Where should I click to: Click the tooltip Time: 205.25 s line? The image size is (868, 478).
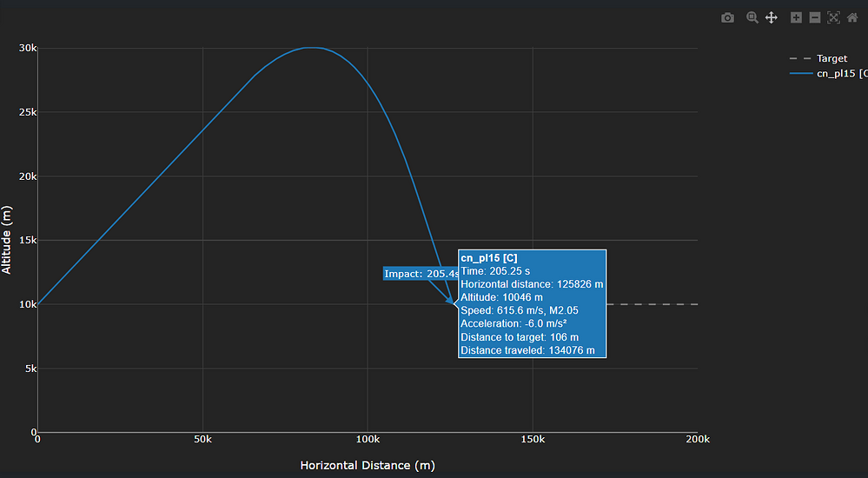click(x=495, y=271)
